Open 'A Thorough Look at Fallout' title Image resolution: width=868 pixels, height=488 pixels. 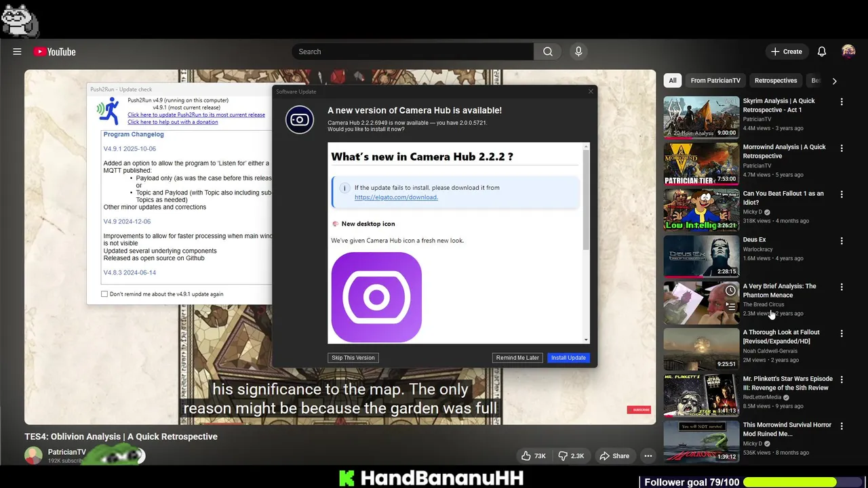781,337
